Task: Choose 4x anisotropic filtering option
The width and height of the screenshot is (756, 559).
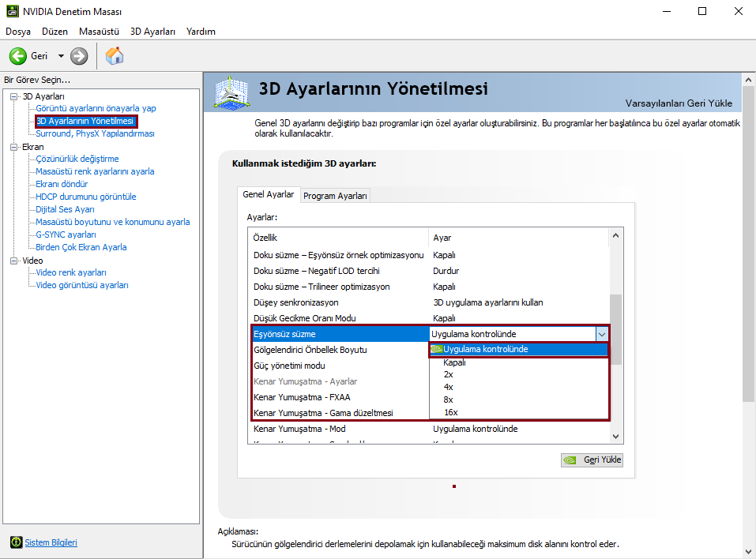Action: coord(519,387)
